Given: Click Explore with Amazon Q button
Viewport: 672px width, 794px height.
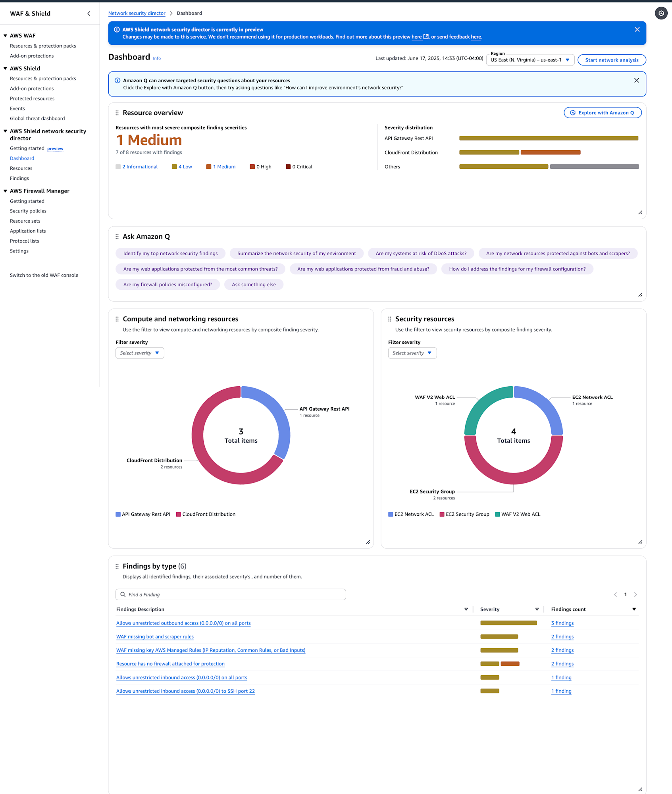Looking at the screenshot, I should point(603,113).
